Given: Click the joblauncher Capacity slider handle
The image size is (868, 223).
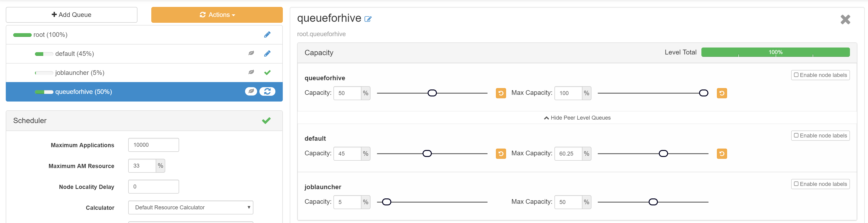Looking at the screenshot, I should pos(386,202).
